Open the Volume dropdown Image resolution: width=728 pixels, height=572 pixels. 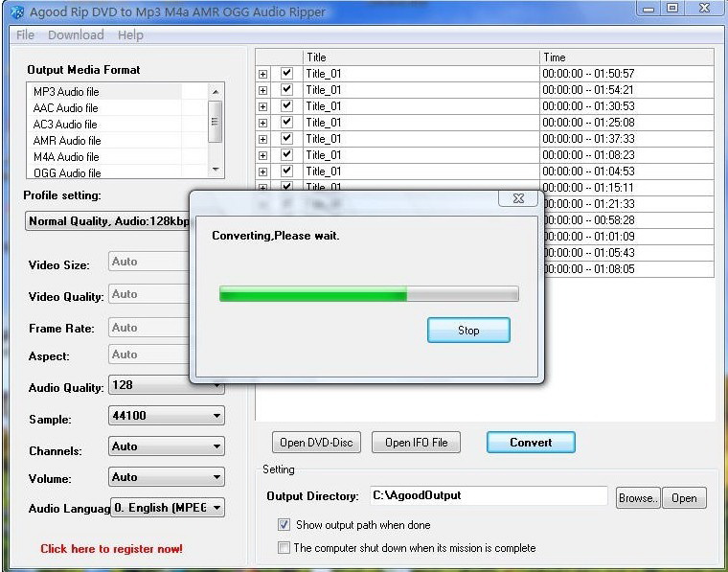click(x=167, y=477)
